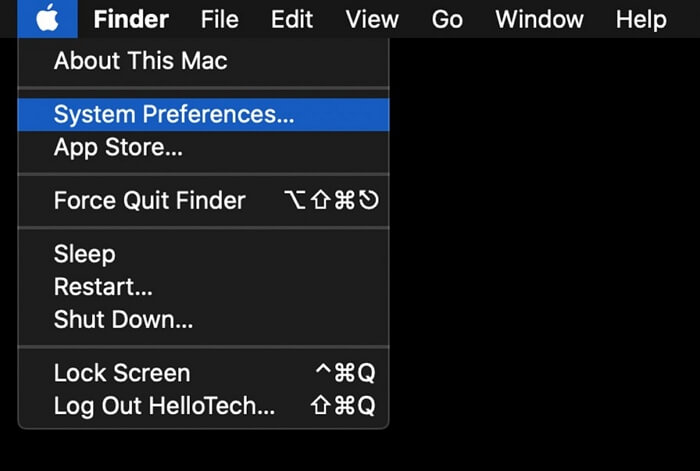Click the Apple logo menu icon
This screenshot has height=471, width=700.
pos(46,18)
